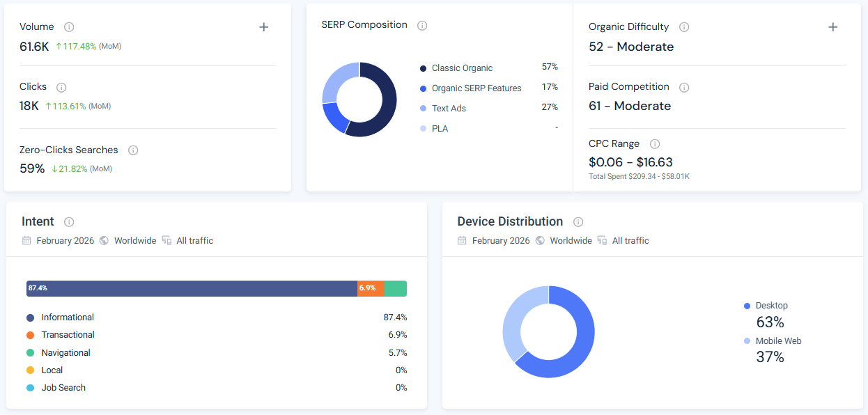868x415 pixels.
Task: Click the plus icon in the Volume card
Action: [264, 27]
